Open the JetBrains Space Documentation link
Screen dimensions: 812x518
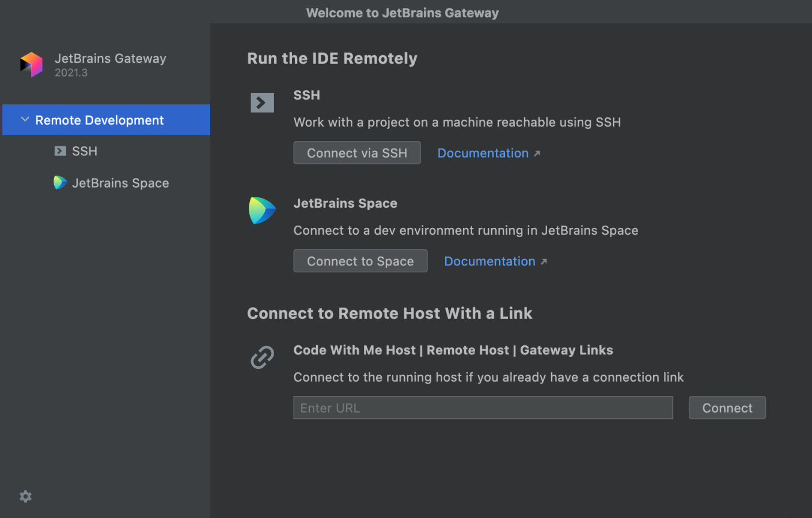(x=490, y=261)
